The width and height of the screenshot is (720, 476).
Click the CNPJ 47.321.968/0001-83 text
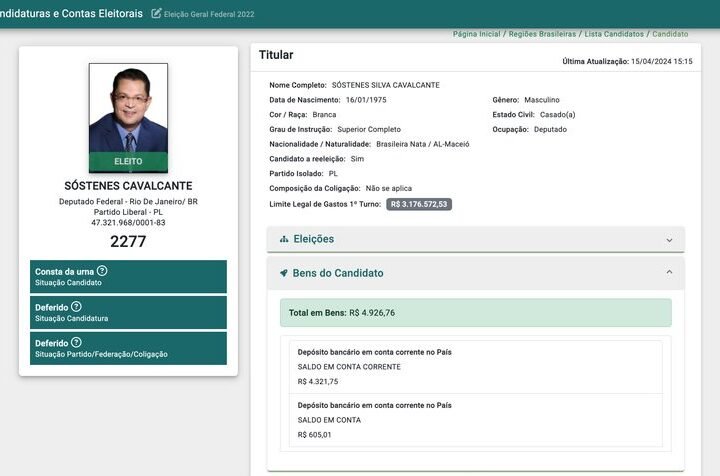[128, 223]
